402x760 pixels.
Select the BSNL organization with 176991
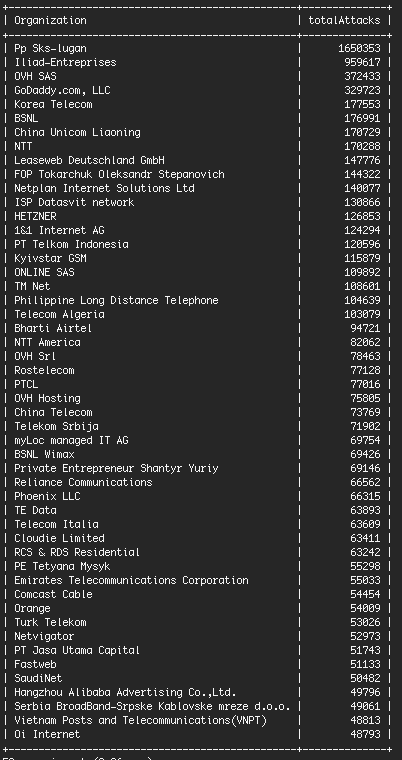26,119
